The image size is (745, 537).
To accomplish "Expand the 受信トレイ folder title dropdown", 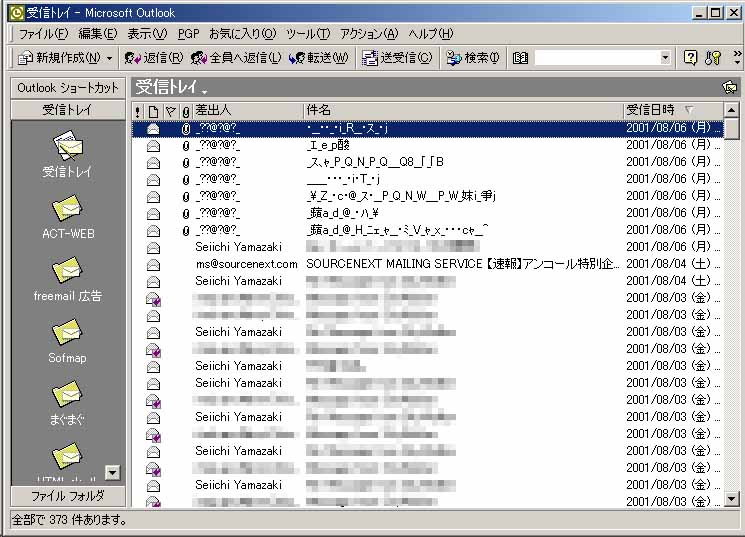I will coord(203,90).
